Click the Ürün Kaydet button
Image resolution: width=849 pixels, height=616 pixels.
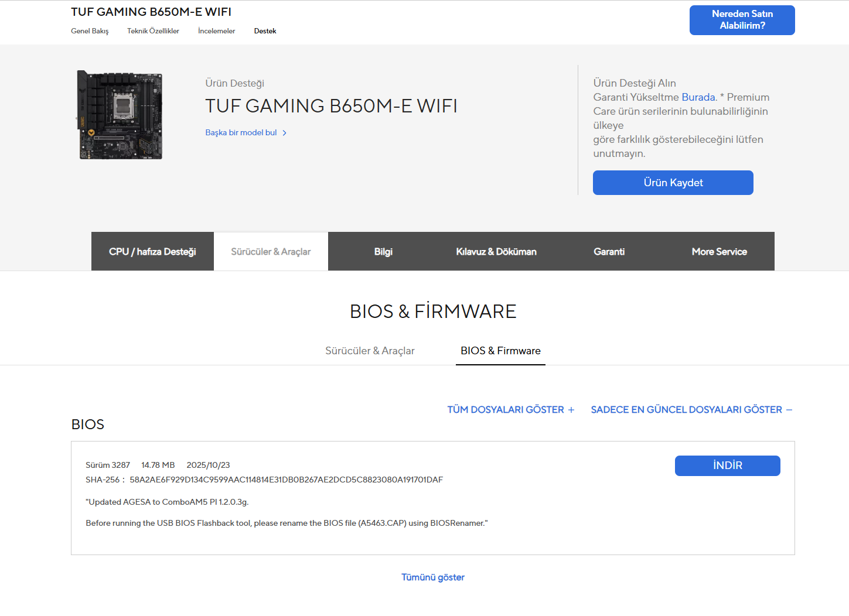point(673,183)
